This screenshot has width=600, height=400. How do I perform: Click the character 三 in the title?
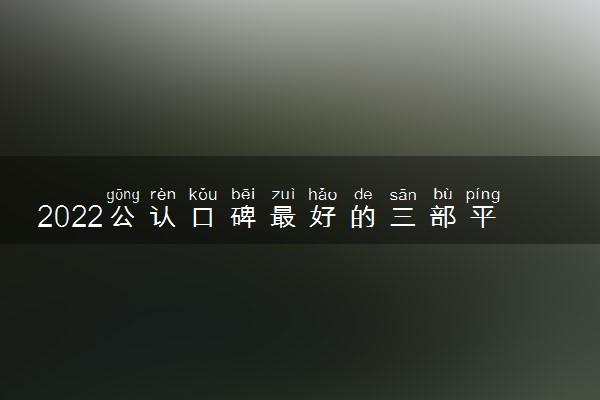coord(403,217)
